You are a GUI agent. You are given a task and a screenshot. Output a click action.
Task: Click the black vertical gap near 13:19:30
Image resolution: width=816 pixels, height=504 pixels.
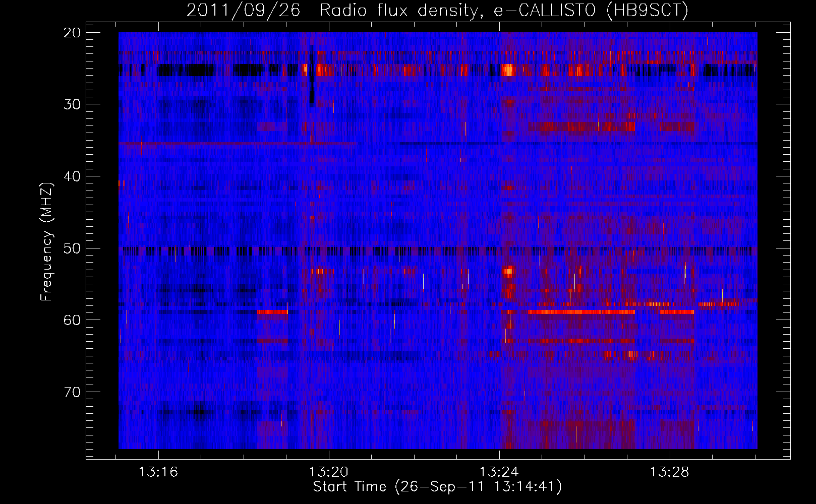312,76
